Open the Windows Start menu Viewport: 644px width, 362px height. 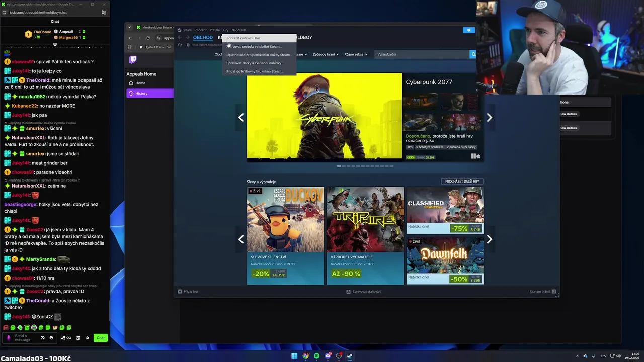click(294, 356)
